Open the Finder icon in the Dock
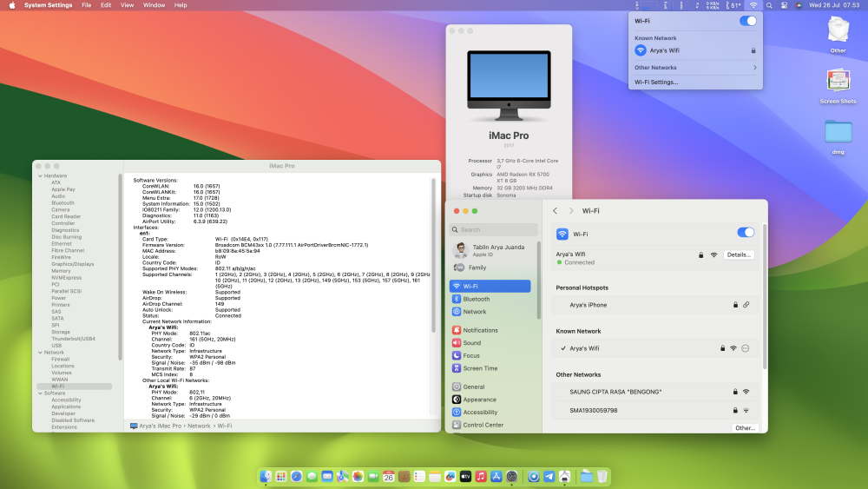 pos(266,476)
